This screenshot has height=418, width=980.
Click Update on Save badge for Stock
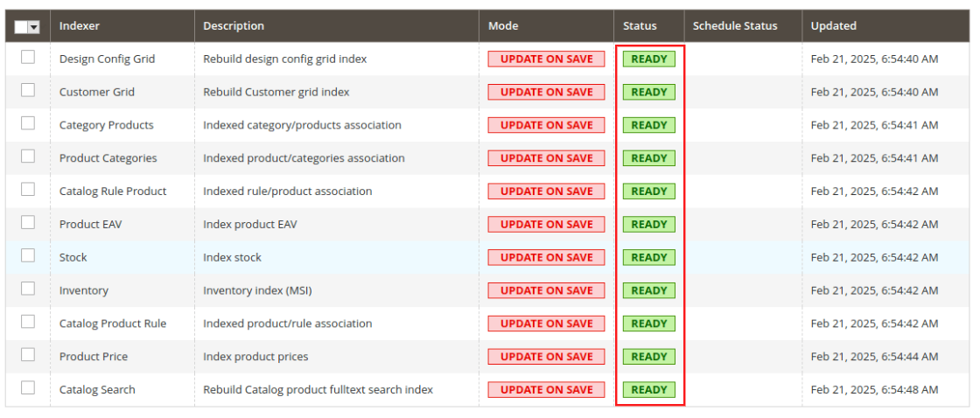tap(546, 257)
